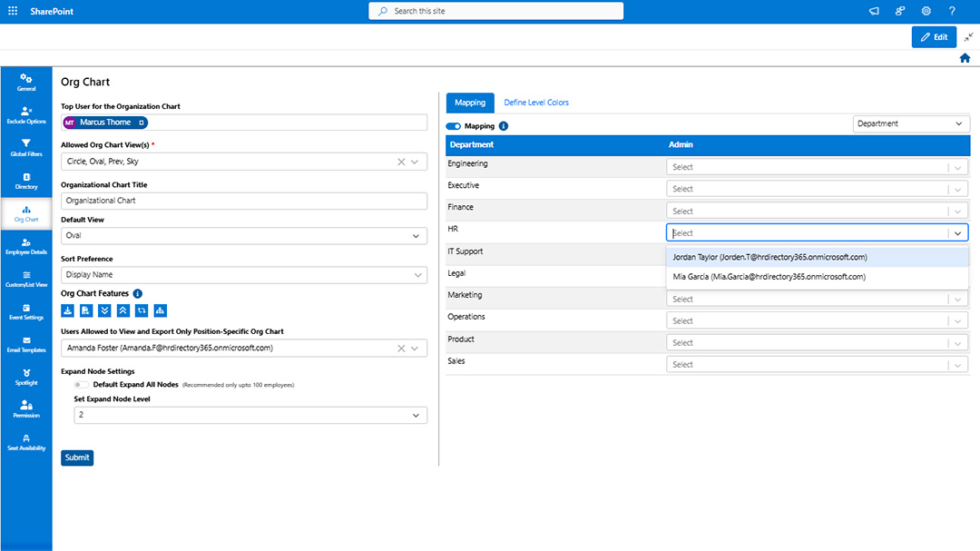Click the download feature icon under Org Chart Features
This screenshot has height=551, width=980.
[68, 310]
